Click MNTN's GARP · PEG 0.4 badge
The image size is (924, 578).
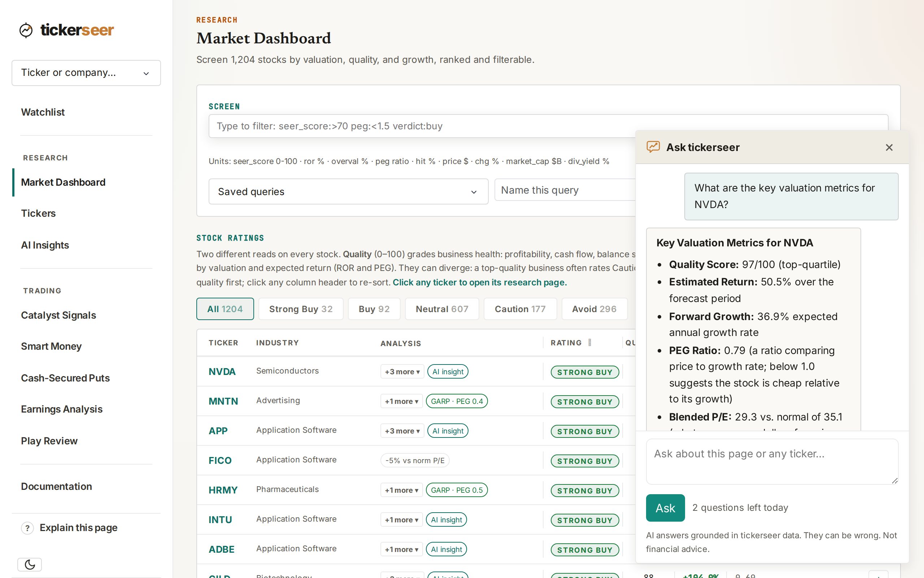click(x=457, y=401)
